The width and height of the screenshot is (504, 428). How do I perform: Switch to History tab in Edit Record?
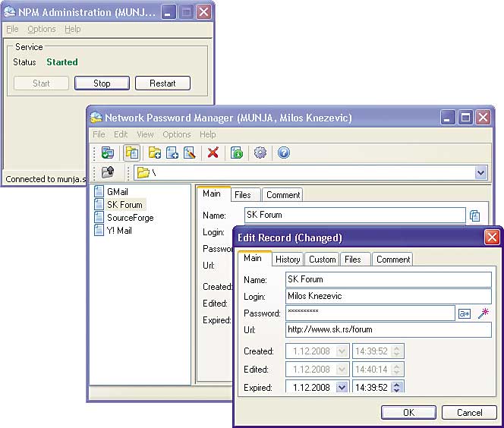pos(288,260)
